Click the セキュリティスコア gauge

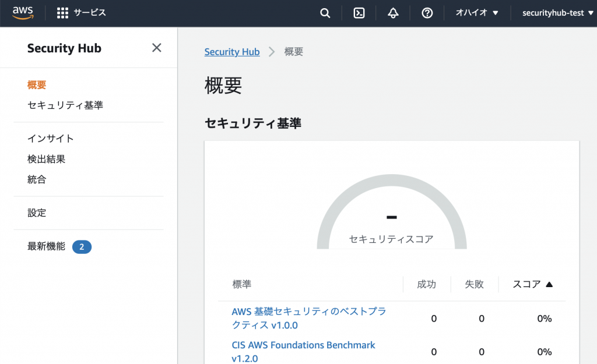[x=391, y=212]
